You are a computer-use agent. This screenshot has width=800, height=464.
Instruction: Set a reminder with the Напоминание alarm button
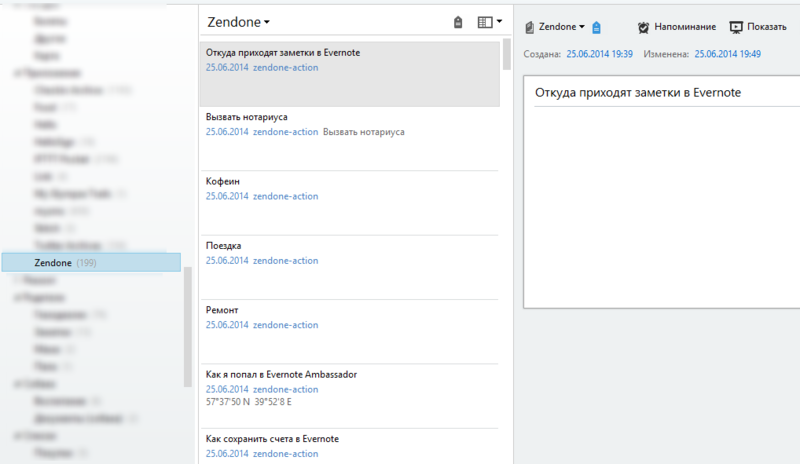tap(677, 27)
